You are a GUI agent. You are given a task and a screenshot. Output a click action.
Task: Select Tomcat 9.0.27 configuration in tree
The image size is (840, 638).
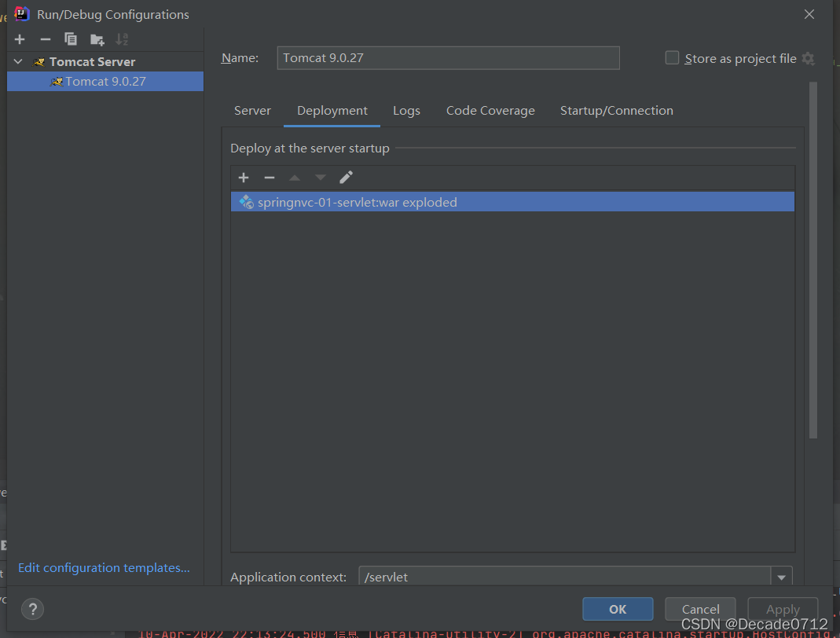coord(105,82)
